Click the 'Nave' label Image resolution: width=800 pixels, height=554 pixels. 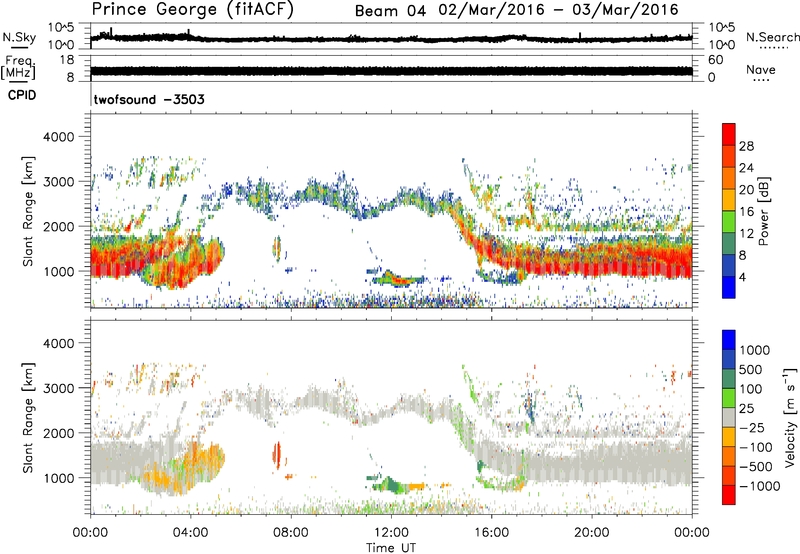point(761,70)
